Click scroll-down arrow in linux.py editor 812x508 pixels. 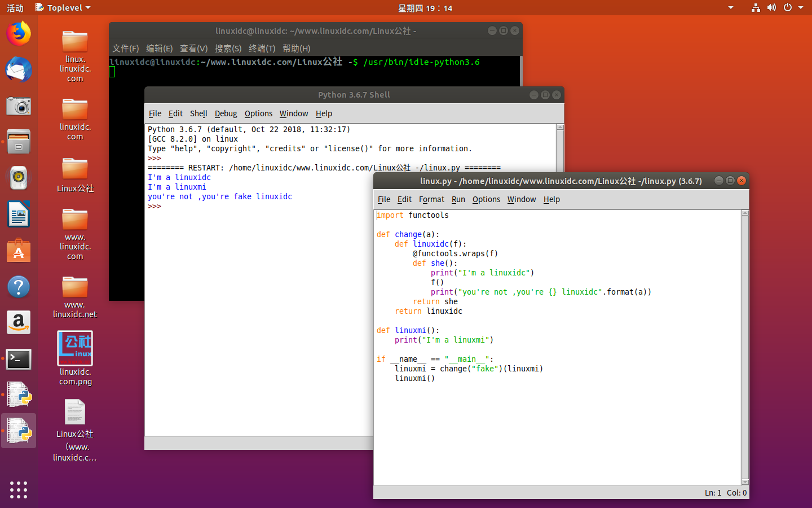click(745, 481)
